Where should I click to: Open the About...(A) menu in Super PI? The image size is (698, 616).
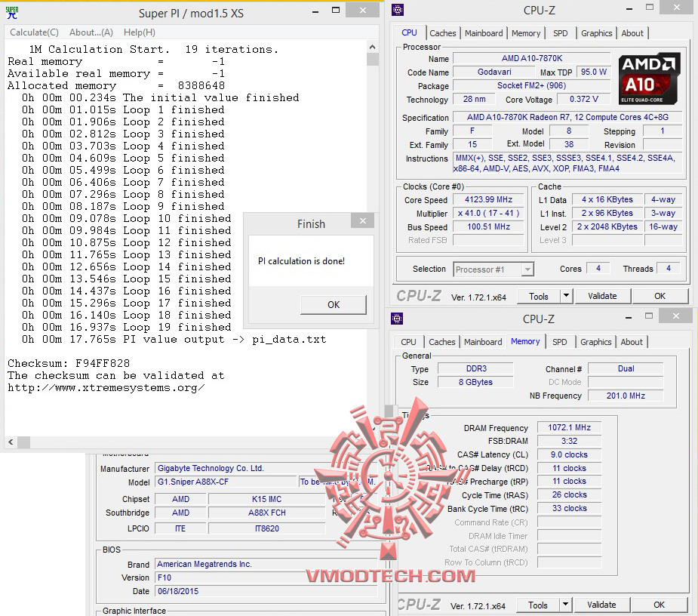pyautogui.click(x=91, y=32)
